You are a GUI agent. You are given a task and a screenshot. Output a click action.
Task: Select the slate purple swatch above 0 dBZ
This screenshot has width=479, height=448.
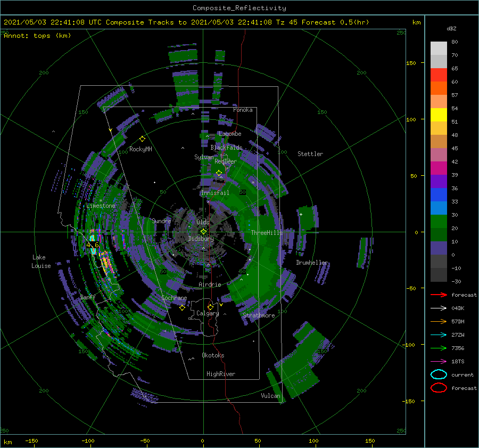tap(439, 248)
